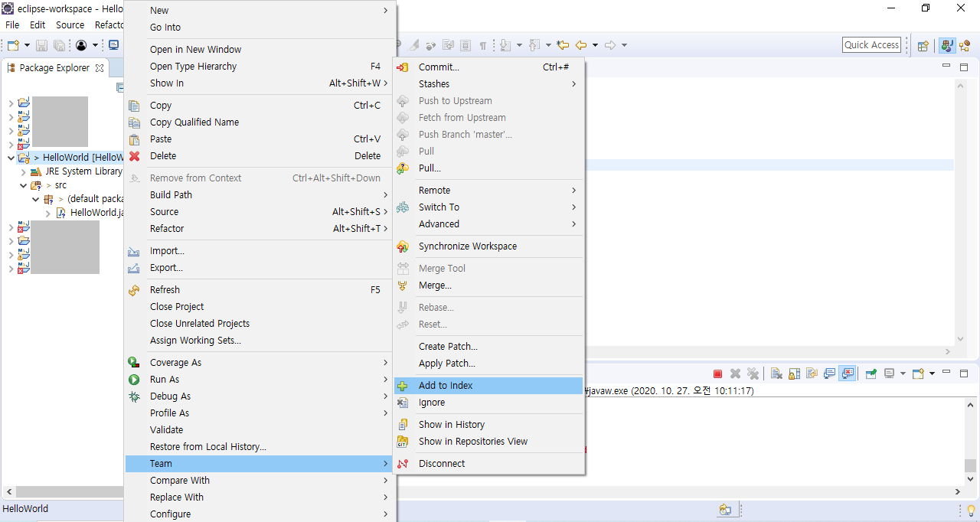This screenshot has width=980, height=522.
Task: Click the Show in Repositories View git icon
Action: (x=403, y=442)
